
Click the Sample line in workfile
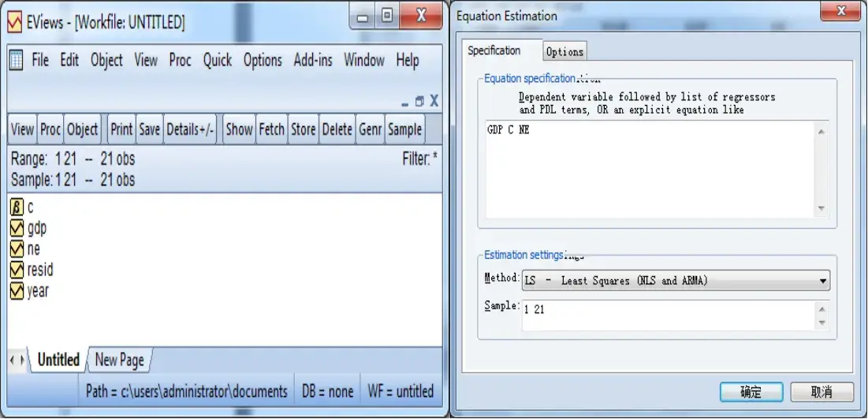(73, 180)
